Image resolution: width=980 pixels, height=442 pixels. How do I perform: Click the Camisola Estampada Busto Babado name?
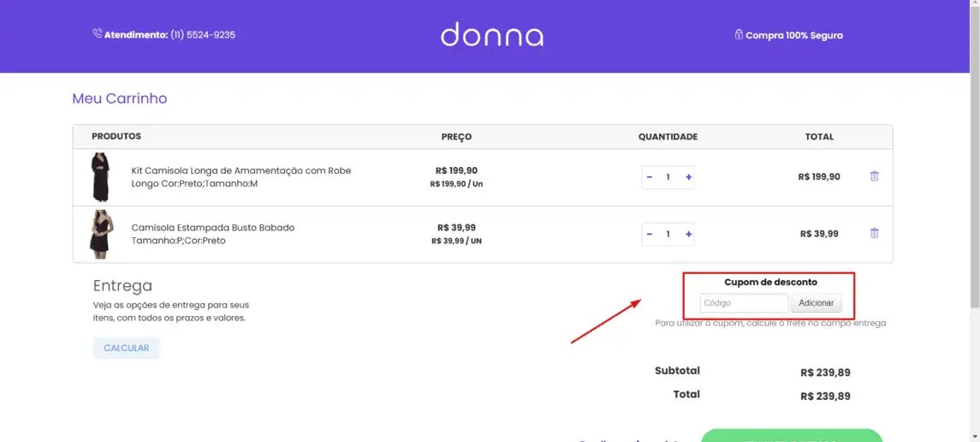(x=212, y=234)
